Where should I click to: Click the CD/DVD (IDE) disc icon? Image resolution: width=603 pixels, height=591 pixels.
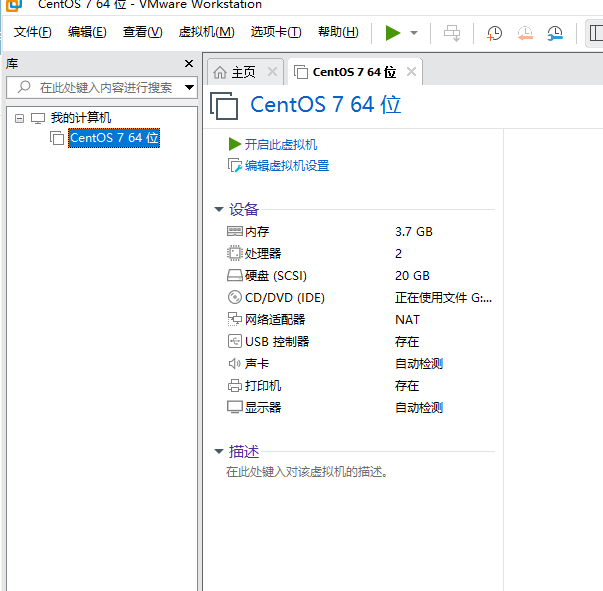pyautogui.click(x=235, y=297)
